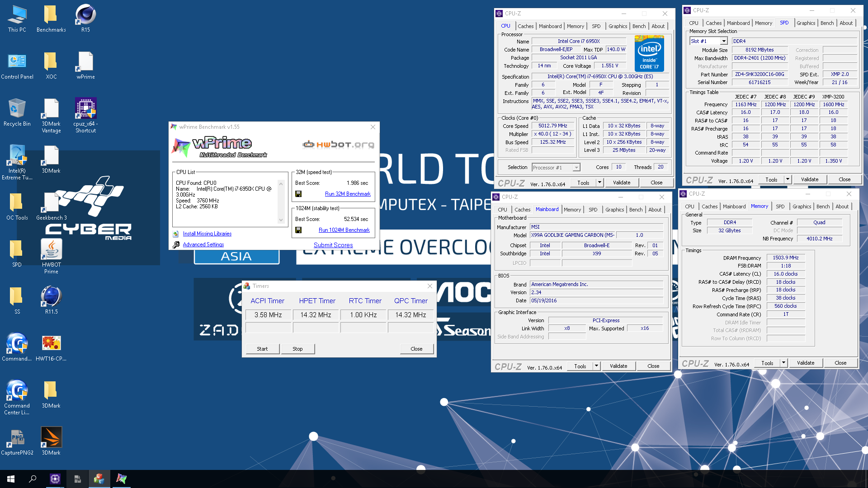This screenshot has height=488, width=868.
Task: Open Install Missing Libraries link
Action: click(207, 234)
